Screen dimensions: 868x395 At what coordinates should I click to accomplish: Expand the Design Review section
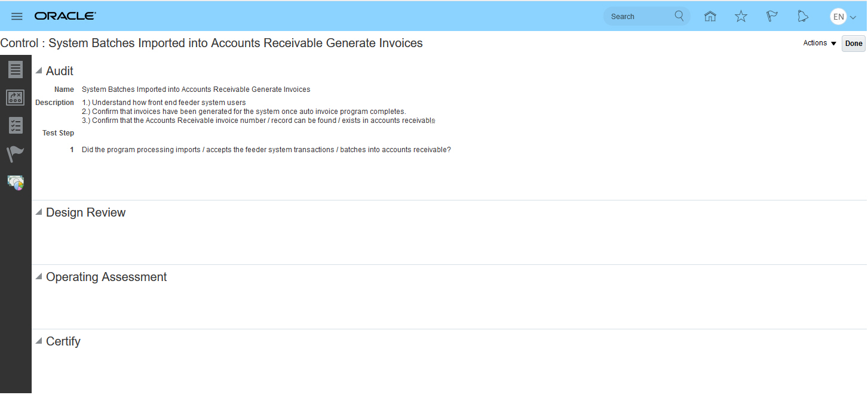pos(38,212)
